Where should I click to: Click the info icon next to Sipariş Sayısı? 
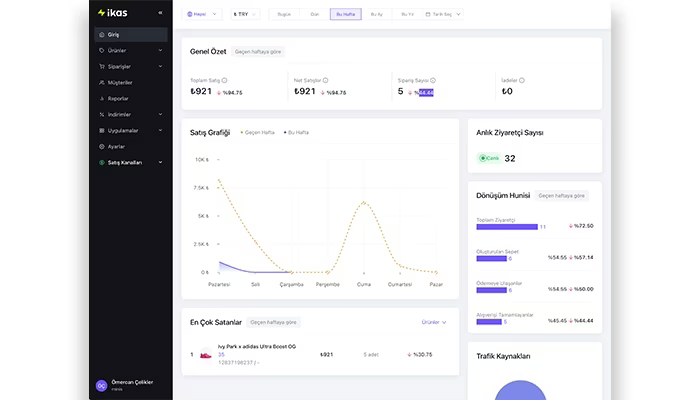click(x=433, y=80)
